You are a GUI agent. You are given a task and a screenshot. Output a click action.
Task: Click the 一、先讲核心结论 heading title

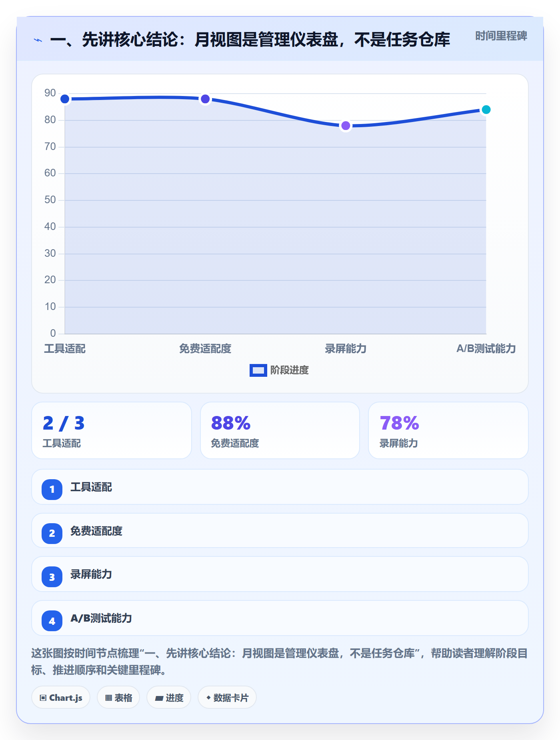[250, 40]
